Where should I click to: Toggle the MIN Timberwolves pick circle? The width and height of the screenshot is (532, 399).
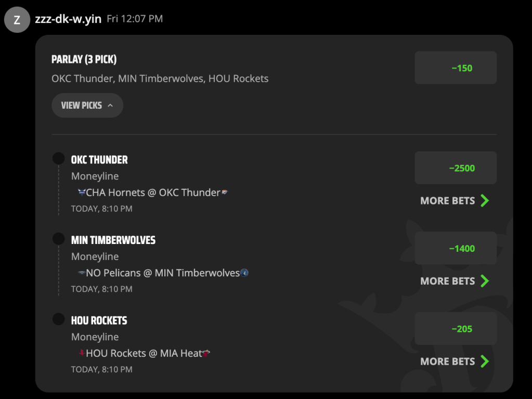click(x=59, y=239)
